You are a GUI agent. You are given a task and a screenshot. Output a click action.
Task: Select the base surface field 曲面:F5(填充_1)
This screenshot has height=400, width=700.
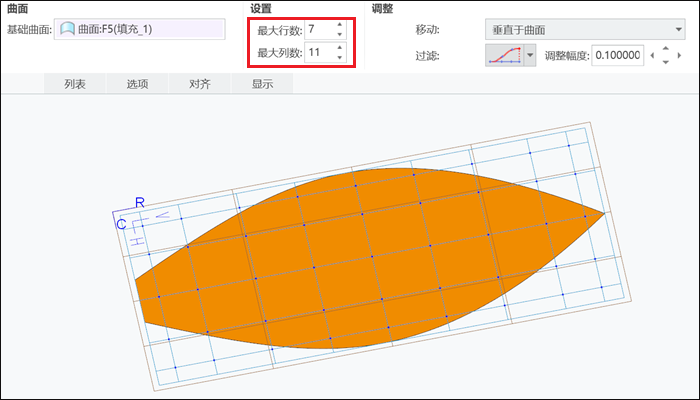(x=139, y=29)
